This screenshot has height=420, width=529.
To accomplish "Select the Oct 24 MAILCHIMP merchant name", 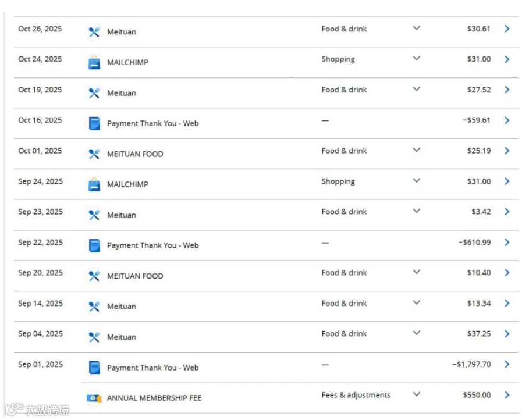I will (x=127, y=62).
